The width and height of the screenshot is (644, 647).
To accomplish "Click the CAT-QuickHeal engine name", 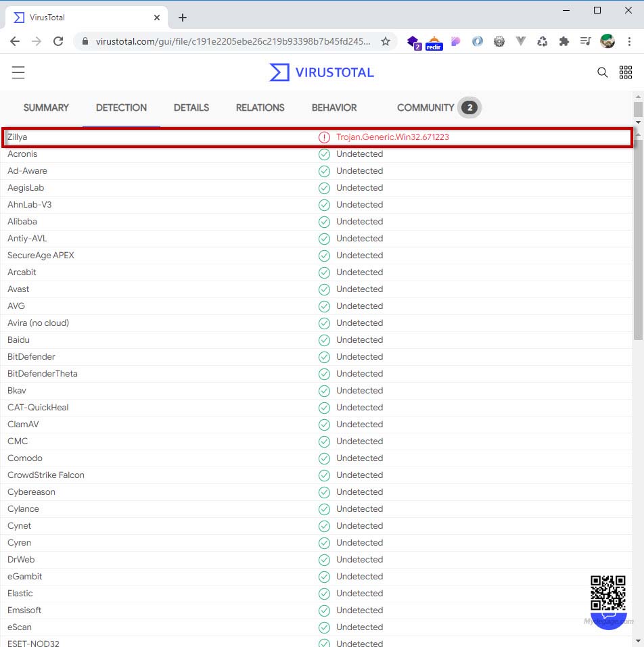I will [x=38, y=407].
